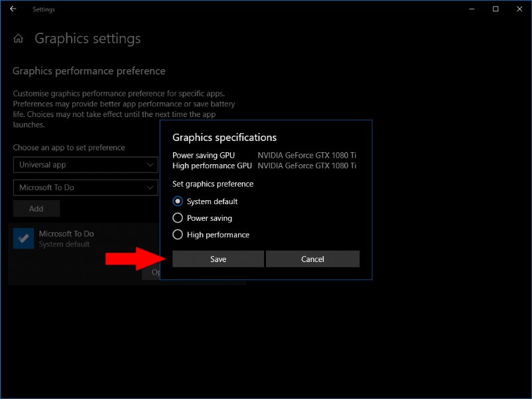Viewport: 532px width, 399px height.
Task: Click the Microsoft To Do checkmark tile
Action: [23, 237]
